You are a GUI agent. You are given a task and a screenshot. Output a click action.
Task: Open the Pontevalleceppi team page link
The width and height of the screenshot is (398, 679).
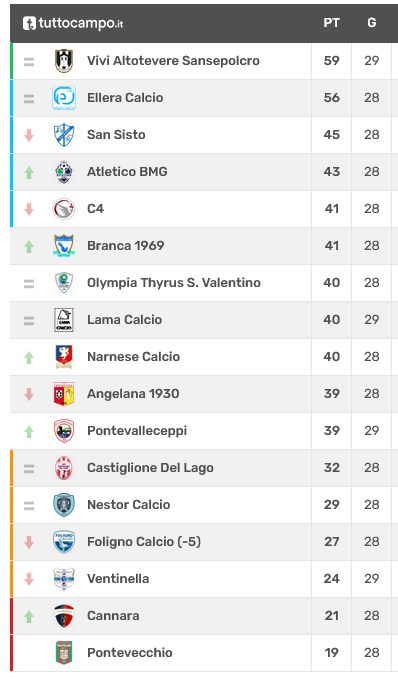tap(137, 431)
